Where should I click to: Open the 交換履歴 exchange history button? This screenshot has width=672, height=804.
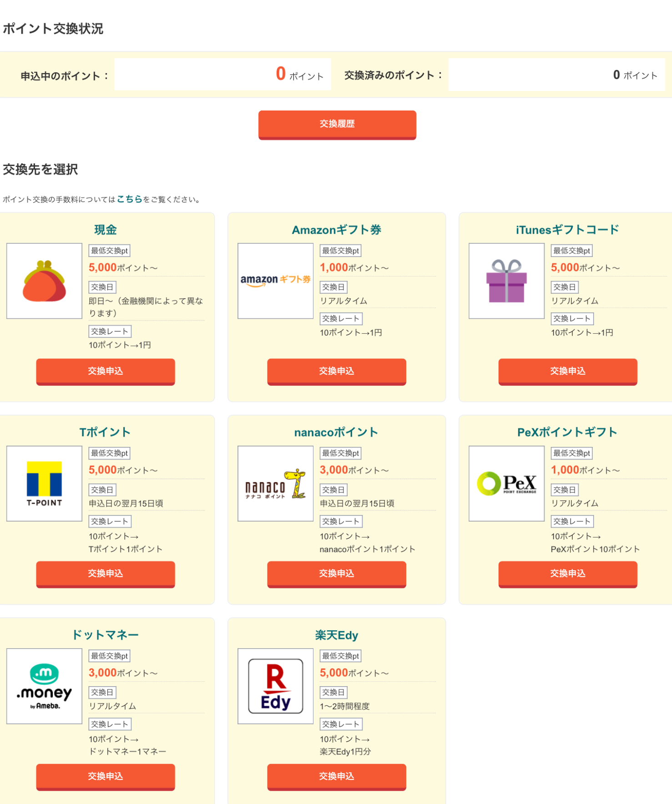(337, 125)
